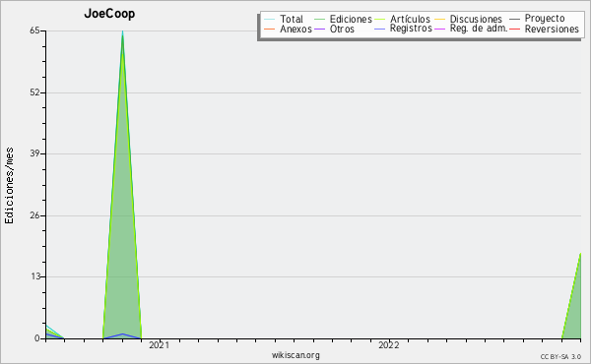Click the red Reversiones line swatch
The height and width of the screenshot is (364, 591).
tap(514, 29)
